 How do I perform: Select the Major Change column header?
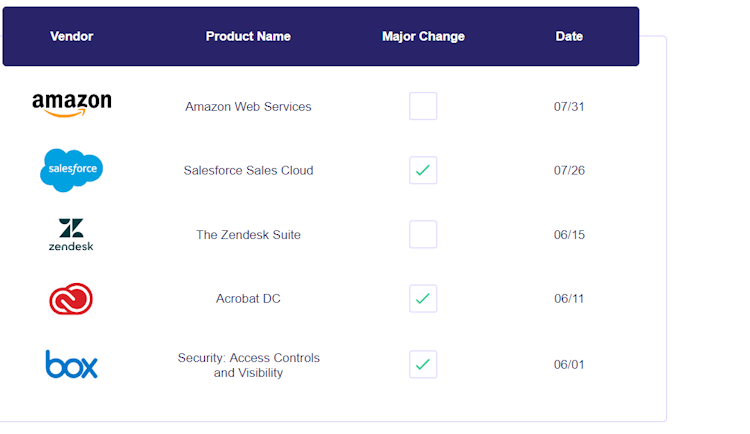tap(423, 37)
